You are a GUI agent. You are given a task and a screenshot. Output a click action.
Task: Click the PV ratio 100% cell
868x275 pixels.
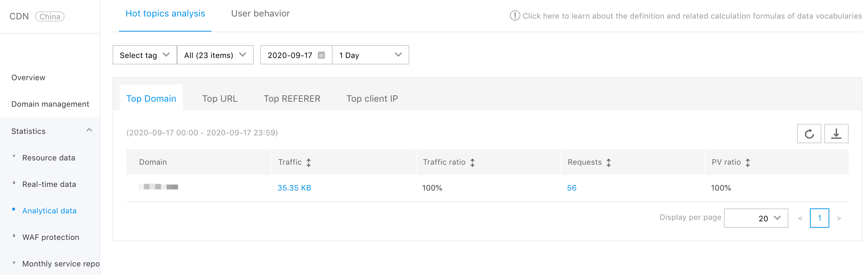(x=721, y=188)
